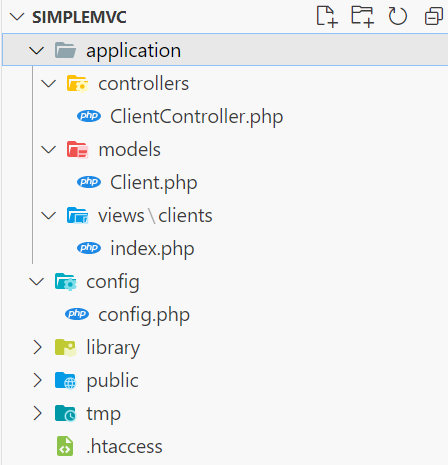Open Client.php in models
Image resolution: width=448 pixels, height=465 pixels.
pyautogui.click(x=154, y=183)
